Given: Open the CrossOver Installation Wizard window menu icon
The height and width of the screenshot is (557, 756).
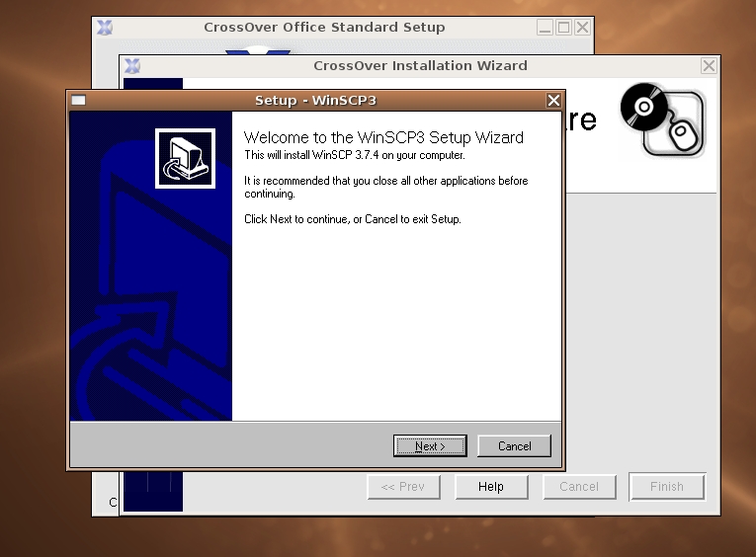Looking at the screenshot, I should (x=131, y=66).
